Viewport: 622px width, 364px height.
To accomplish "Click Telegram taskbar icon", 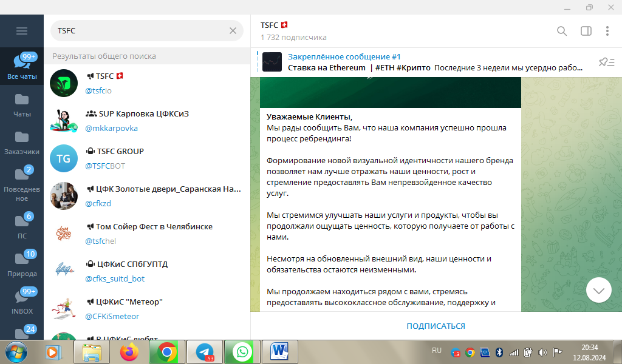I will point(205,352).
